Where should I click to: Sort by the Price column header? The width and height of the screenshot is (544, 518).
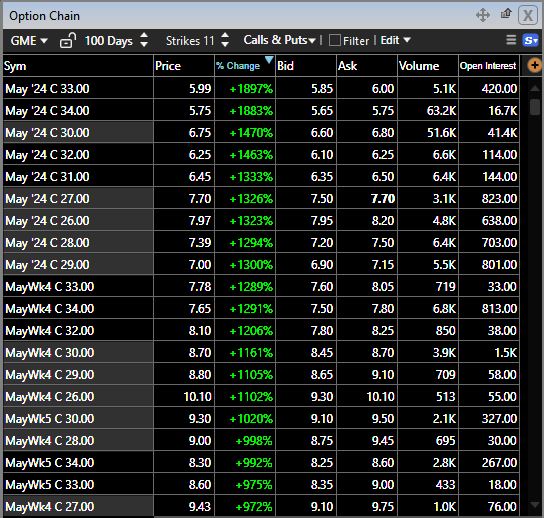click(184, 66)
